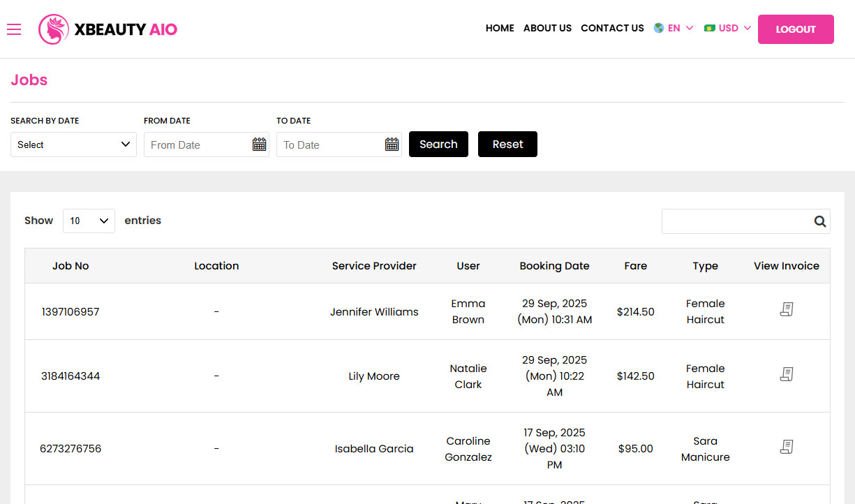The width and height of the screenshot is (855, 504).
Task: Open the ABOUT US page
Action: point(547,28)
